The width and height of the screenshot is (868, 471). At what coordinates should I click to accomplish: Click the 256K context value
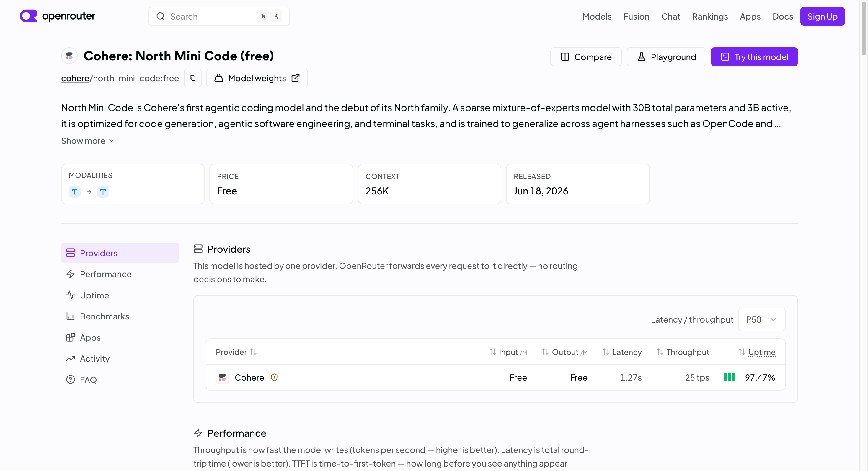377,191
